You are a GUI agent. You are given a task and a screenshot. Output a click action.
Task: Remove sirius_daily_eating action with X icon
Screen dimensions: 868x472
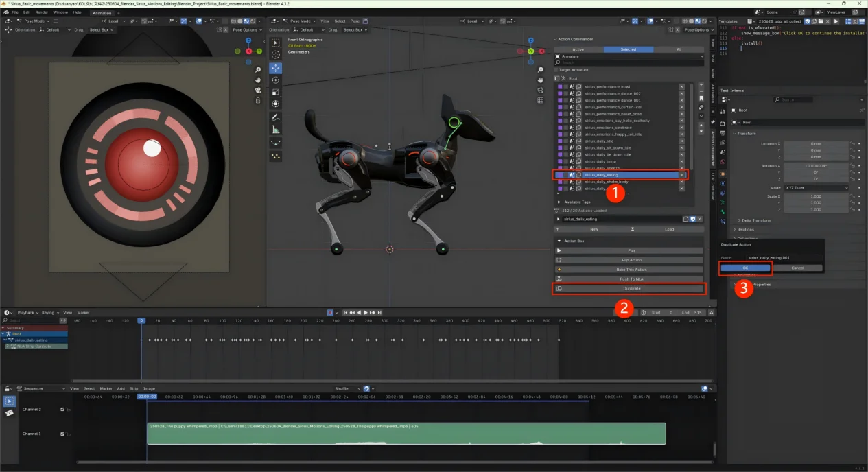click(681, 175)
